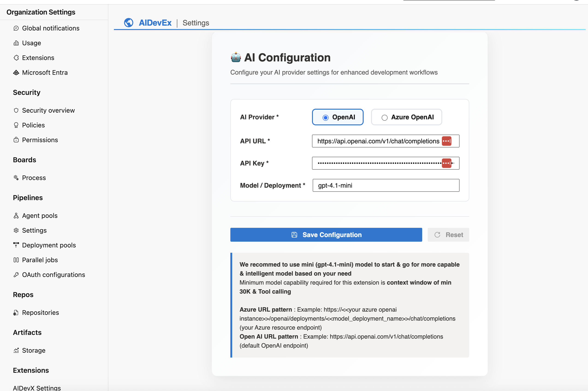This screenshot has width=588, height=391.
Task: Click the Save Configuration button
Action: [326, 235]
